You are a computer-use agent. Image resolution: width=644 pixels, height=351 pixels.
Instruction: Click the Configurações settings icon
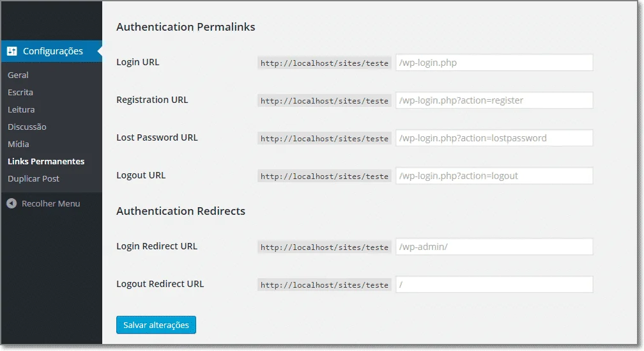click(x=12, y=51)
